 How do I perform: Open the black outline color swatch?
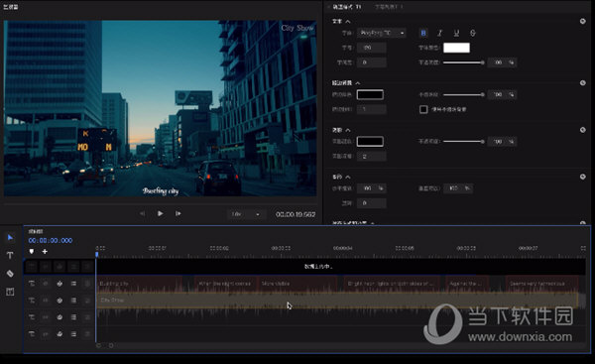(x=370, y=94)
